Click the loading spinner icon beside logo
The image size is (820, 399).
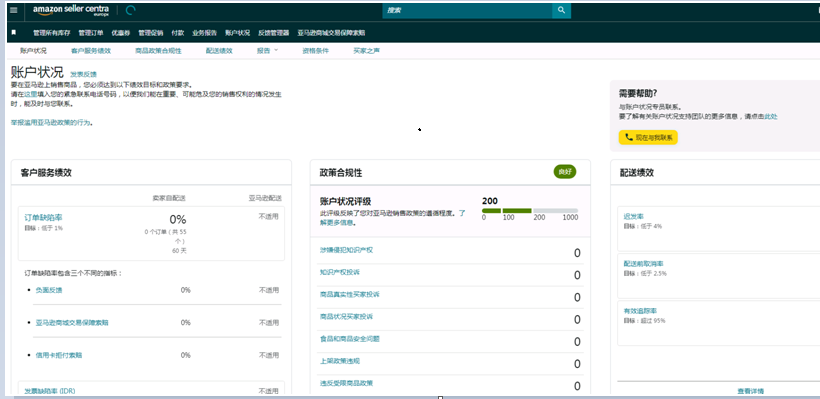131,10
